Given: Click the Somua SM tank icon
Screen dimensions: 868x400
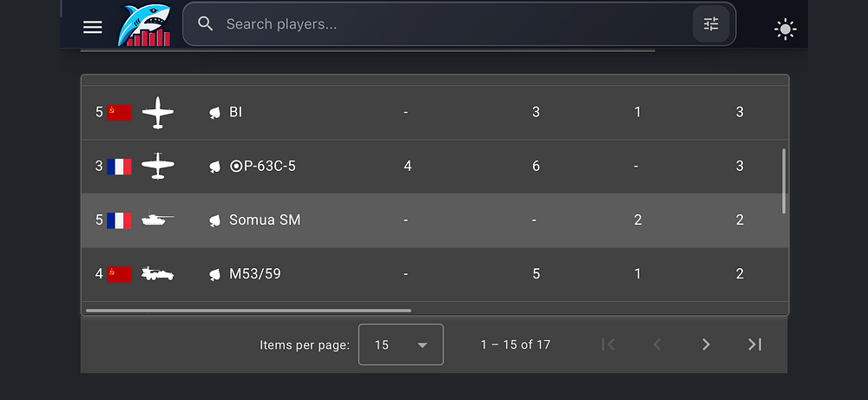Looking at the screenshot, I should click(158, 220).
